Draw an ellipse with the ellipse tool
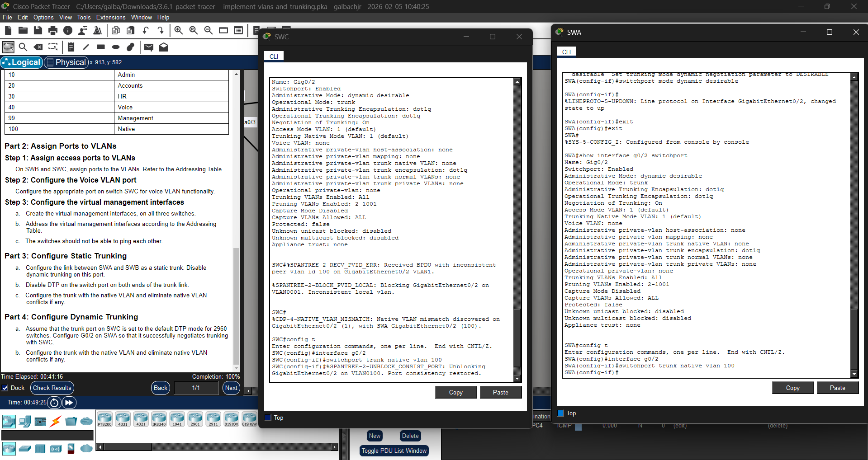Screen dimensions: 868x460 (x=116, y=47)
